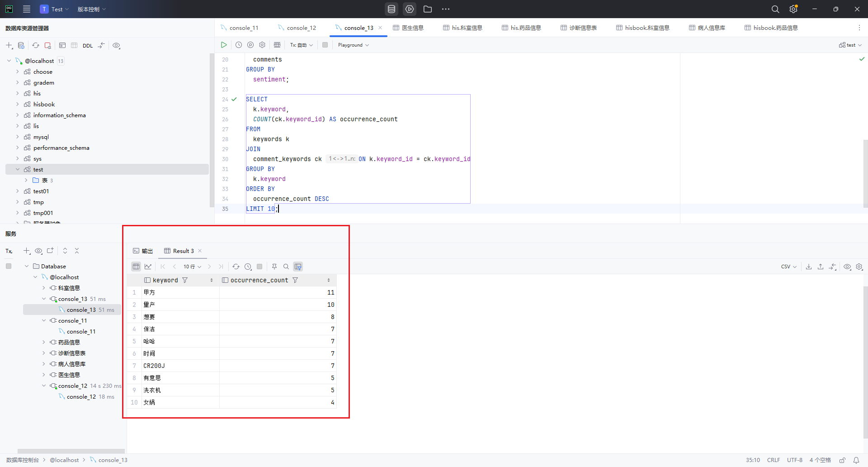
Task: Pin the Result 3 tab
Action: click(x=274, y=267)
